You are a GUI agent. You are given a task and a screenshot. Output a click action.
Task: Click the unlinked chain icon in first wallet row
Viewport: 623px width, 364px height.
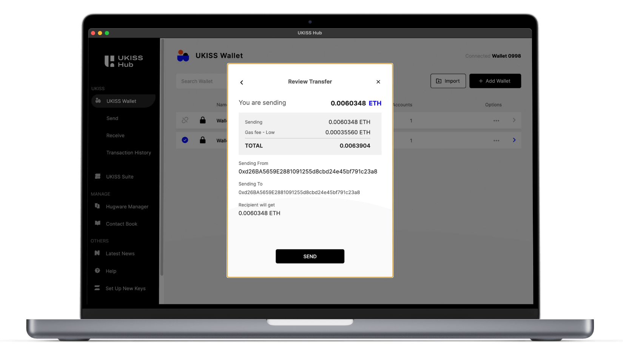point(185,120)
